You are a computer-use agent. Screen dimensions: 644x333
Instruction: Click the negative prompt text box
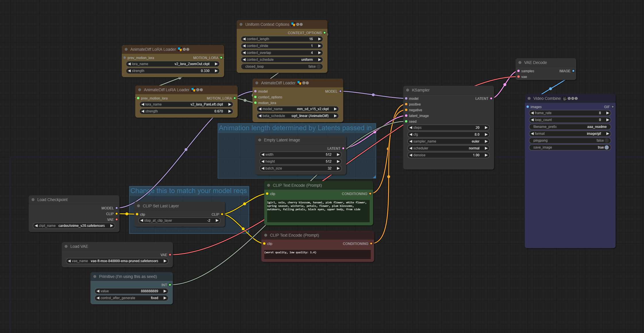point(317,254)
